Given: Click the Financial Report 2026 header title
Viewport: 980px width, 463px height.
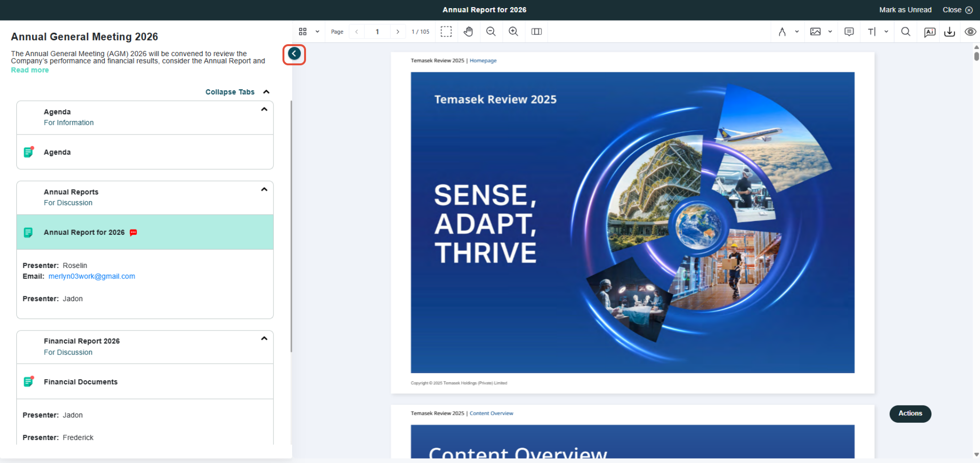Looking at the screenshot, I should tap(82, 341).
